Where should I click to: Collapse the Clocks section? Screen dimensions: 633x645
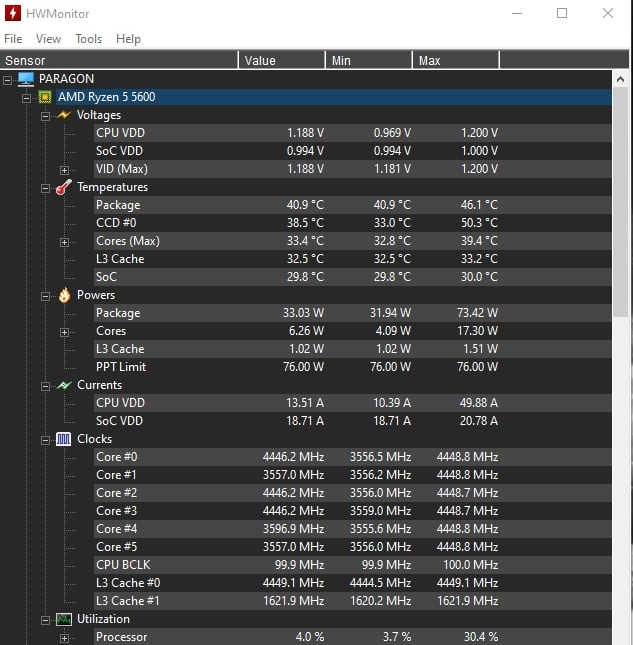(x=45, y=441)
